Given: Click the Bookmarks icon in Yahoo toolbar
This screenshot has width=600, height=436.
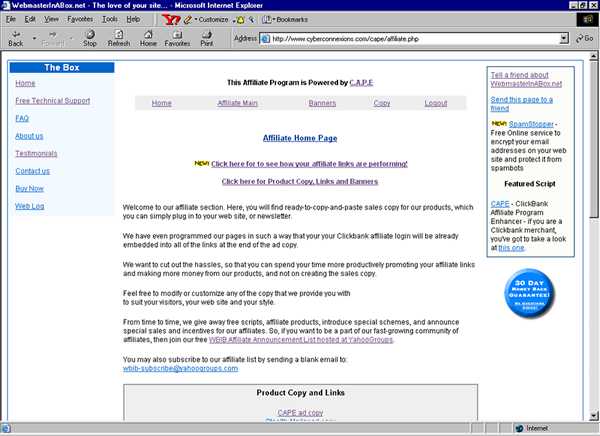Looking at the screenshot, I should (x=267, y=20).
